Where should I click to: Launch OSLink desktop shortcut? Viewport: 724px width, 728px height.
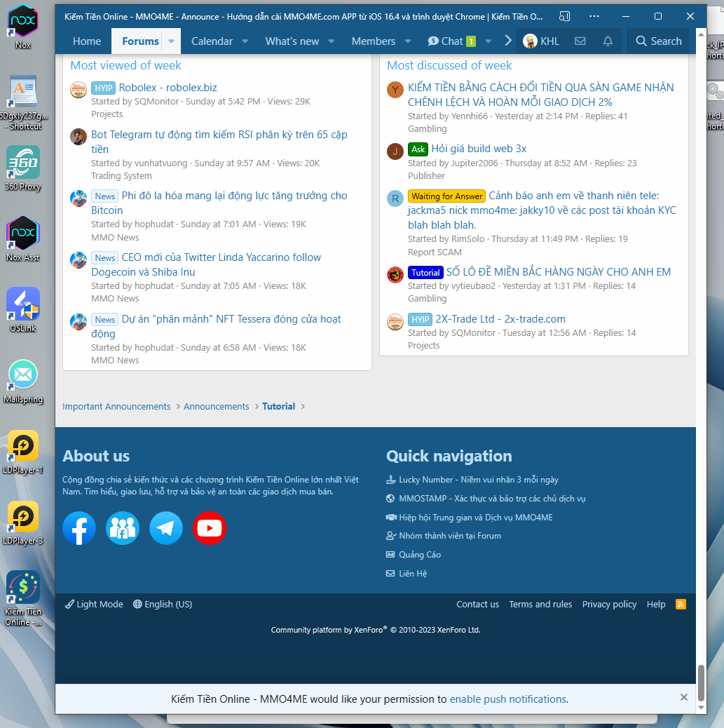[22, 310]
